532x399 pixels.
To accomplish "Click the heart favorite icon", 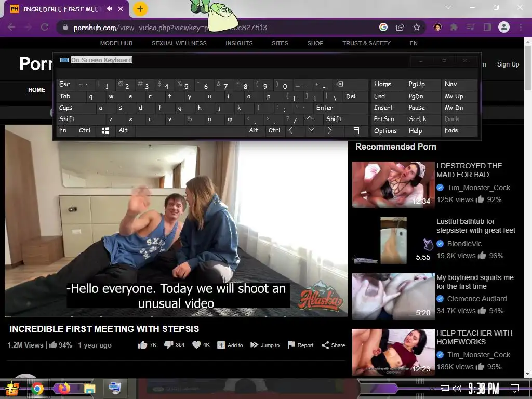I will (196, 345).
